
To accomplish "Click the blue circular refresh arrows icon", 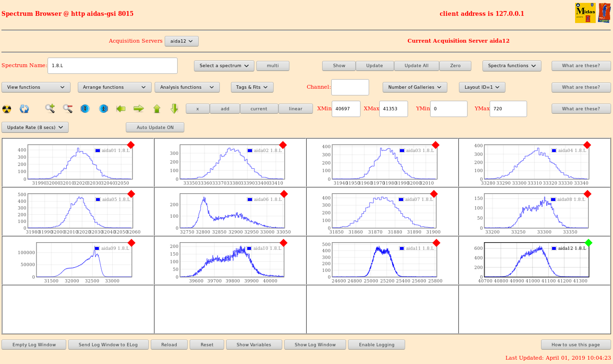I will coord(24,109).
